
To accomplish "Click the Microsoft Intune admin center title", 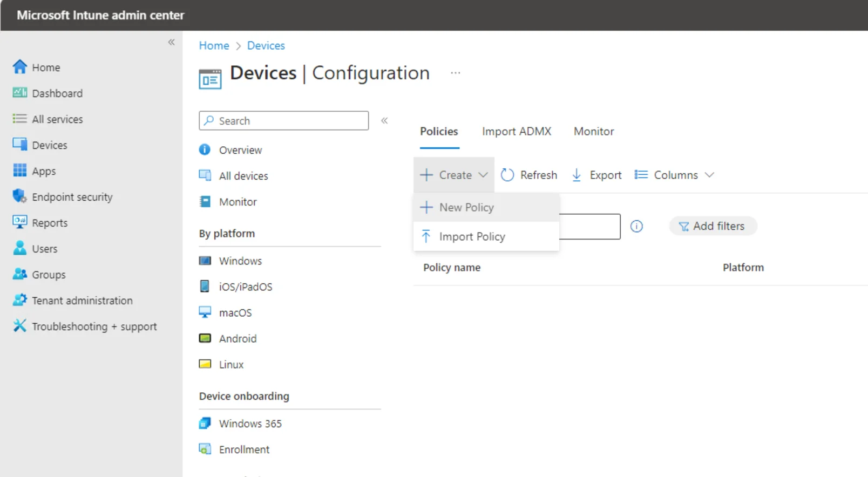I will coord(100,15).
